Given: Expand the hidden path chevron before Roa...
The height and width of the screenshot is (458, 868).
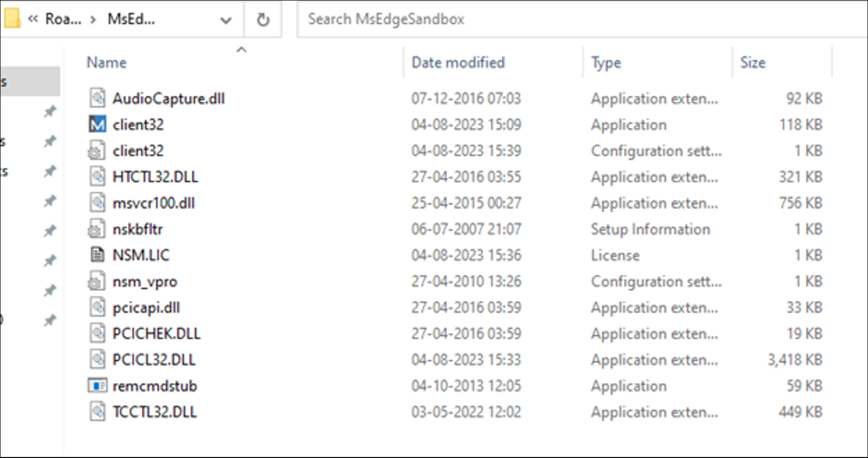Looking at the screenshot, I should coord(33,19).
